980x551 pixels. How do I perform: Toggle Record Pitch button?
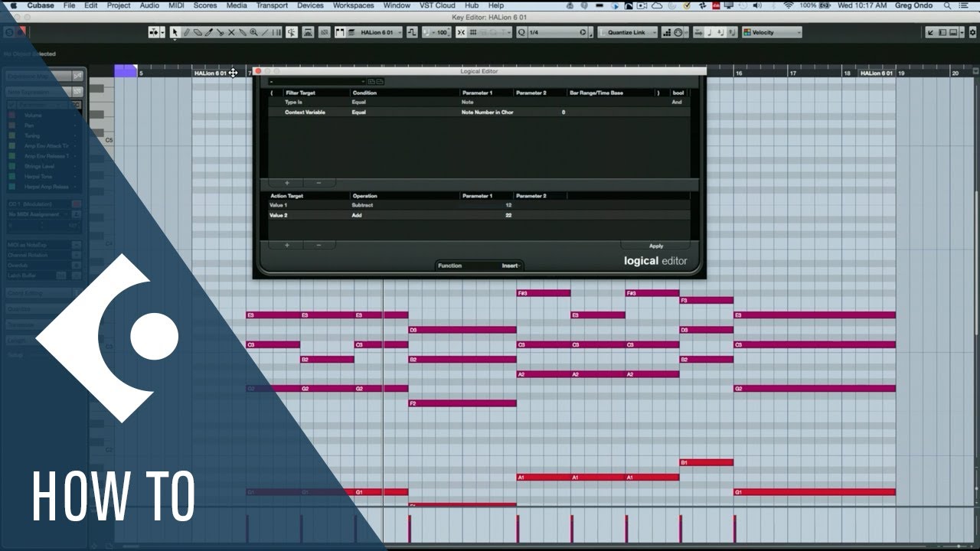[x=709, y=32]
